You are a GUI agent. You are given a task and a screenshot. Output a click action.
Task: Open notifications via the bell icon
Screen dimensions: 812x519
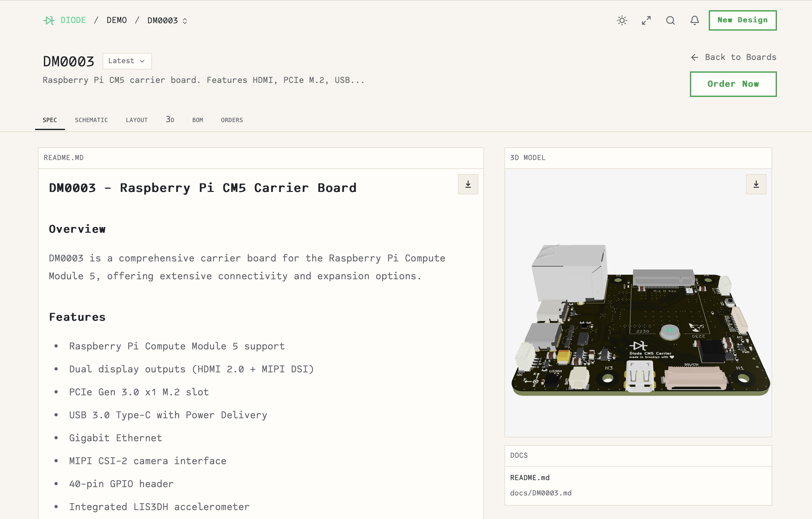point(694,21)
